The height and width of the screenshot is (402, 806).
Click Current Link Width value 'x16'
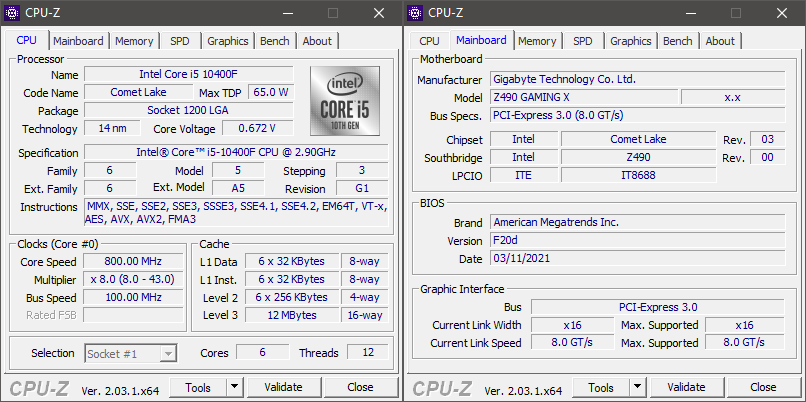(573, 325)
